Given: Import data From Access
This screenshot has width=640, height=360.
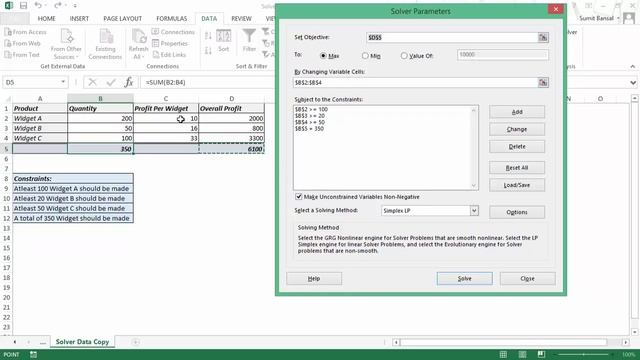Looking at the screenshot, I should [25, 32].
